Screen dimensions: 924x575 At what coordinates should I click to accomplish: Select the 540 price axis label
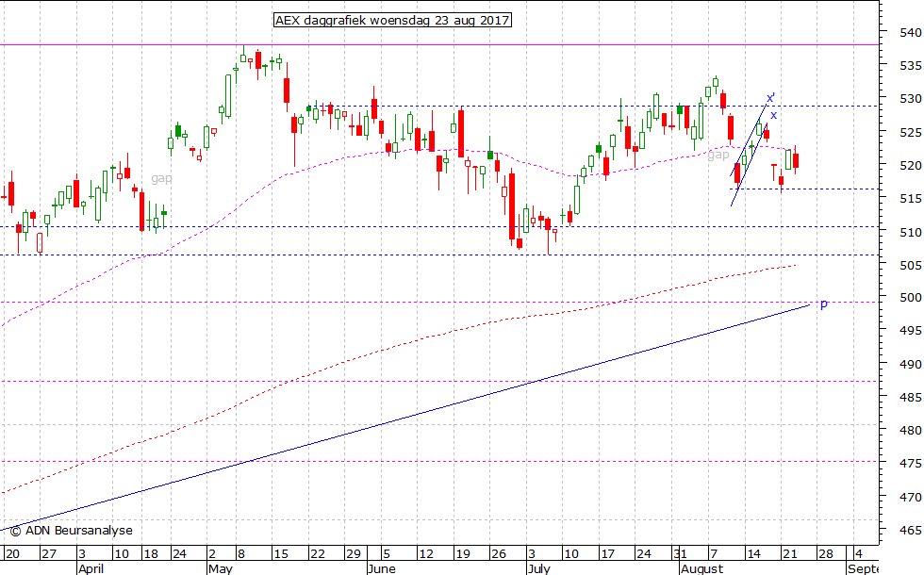point(911,33)
